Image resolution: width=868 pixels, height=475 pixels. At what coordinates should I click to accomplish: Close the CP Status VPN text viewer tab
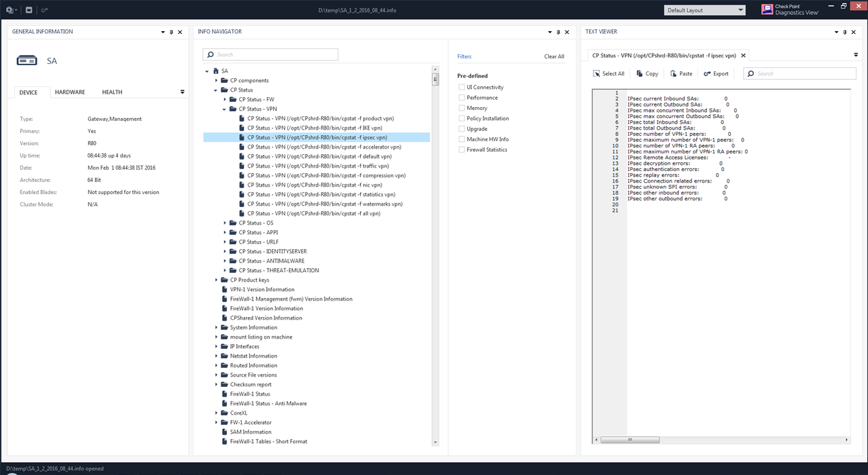(x=743, y=56)
